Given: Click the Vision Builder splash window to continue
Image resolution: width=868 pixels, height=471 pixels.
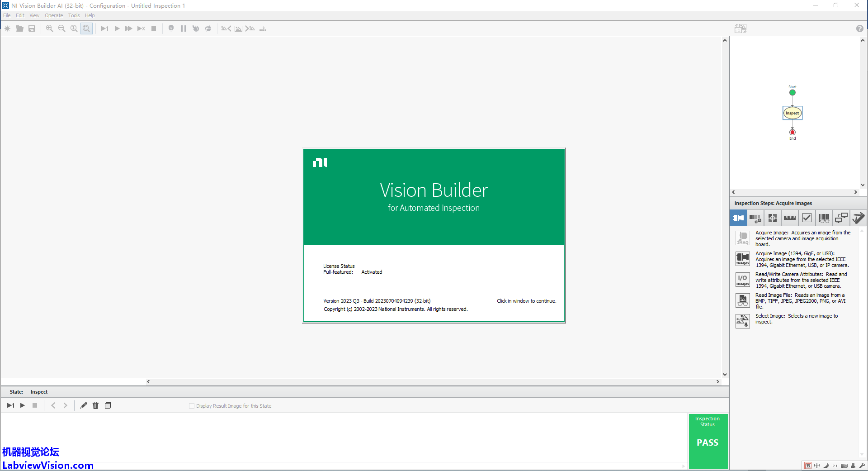Looking at the screenshot, I should tap(434, 235).
